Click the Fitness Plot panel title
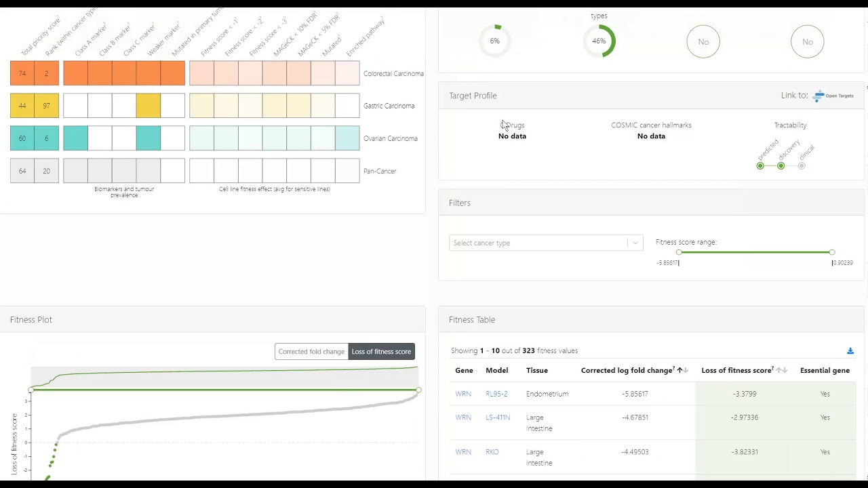The width and height of the screenshot is (868, 488). tap(31, 320)
